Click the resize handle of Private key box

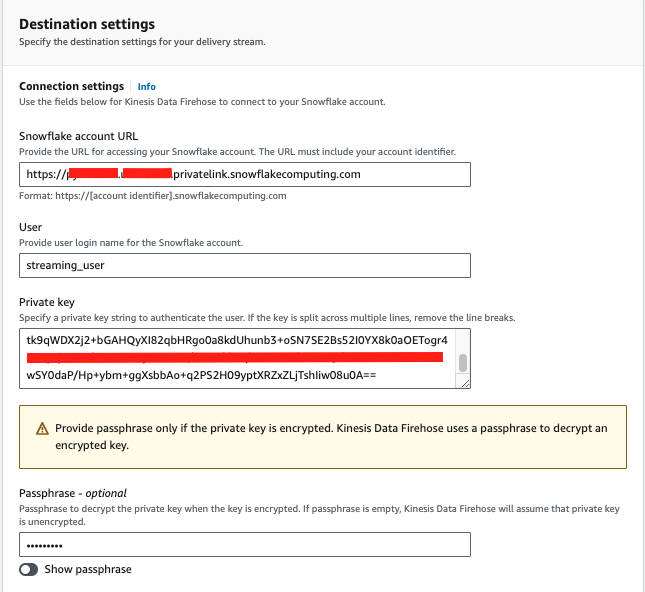click(x=463, y=382)
